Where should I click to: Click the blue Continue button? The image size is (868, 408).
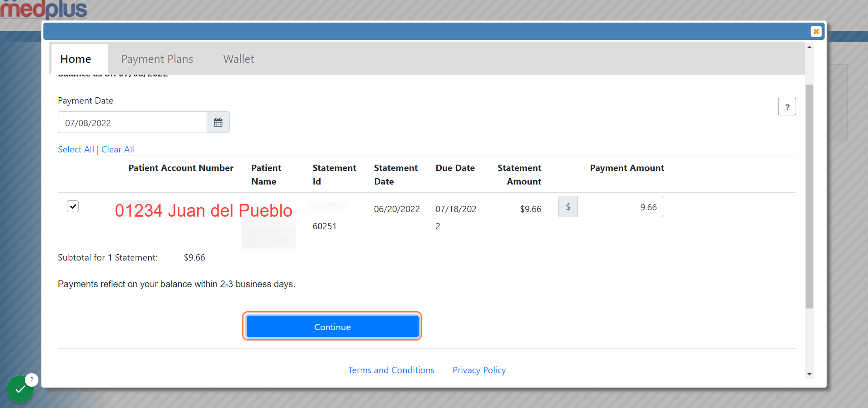(x=332, y=327)
